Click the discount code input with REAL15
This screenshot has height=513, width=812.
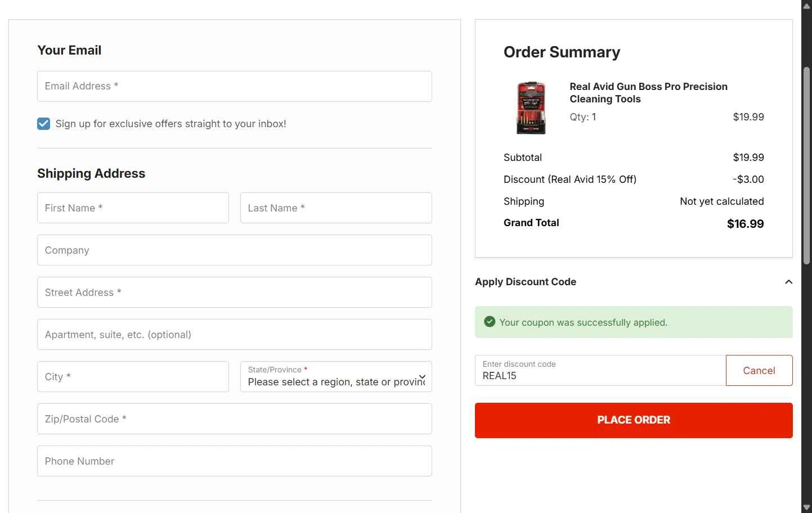coord(600,371)
